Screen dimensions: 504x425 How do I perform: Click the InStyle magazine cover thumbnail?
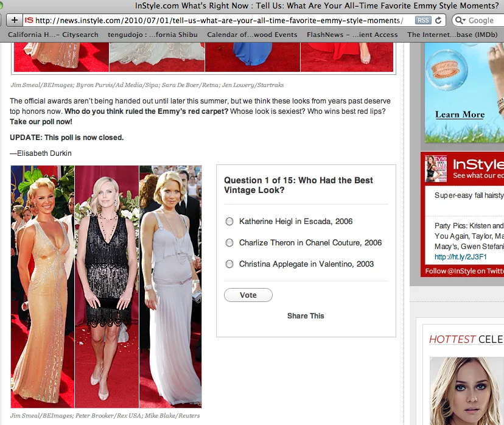coord(436,169)
